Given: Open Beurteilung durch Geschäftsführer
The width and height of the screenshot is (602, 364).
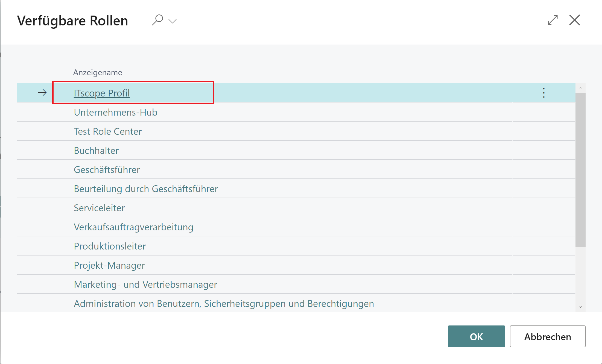Looking at the screenshot, I should [x=146, y=189].
